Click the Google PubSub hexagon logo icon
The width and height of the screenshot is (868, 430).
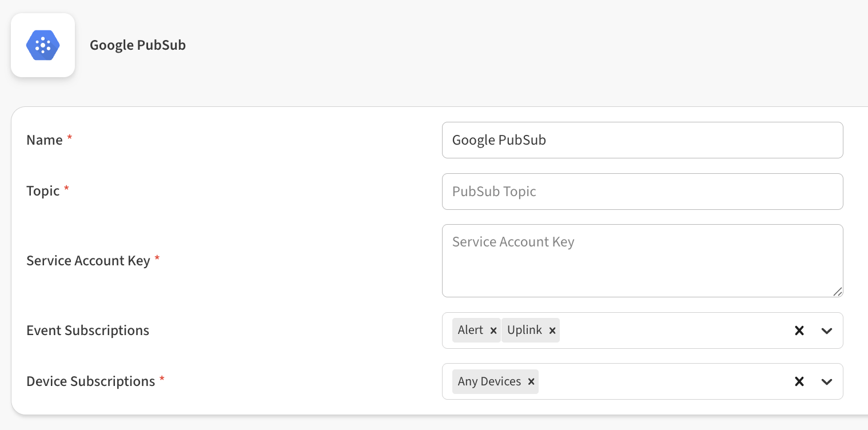(43, 45)
